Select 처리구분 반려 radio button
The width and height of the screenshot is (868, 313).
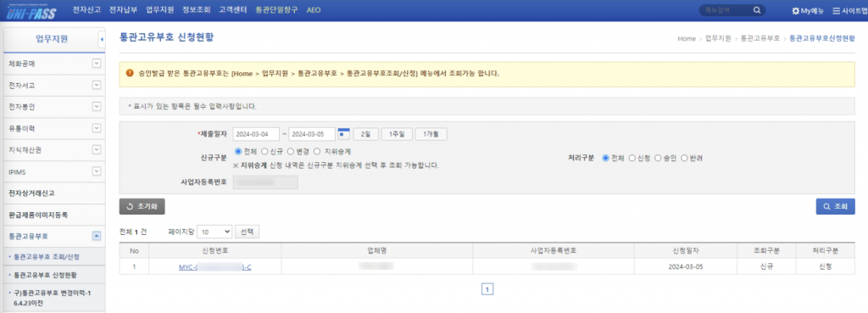684,159
